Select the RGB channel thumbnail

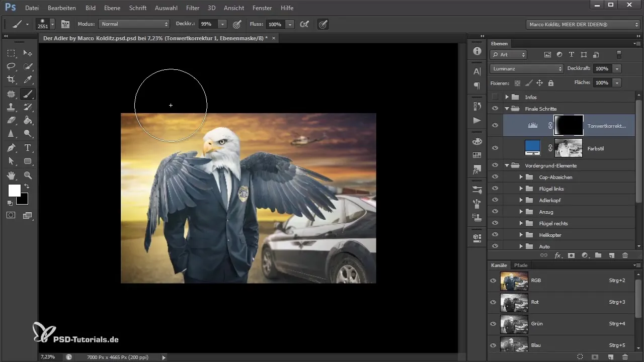coord(514,281)
